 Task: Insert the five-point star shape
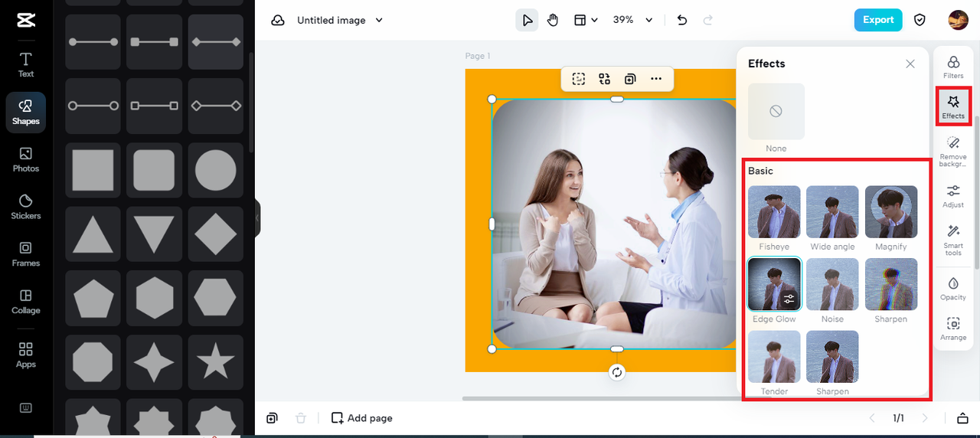pyautogui.click(x=216, y=363)
